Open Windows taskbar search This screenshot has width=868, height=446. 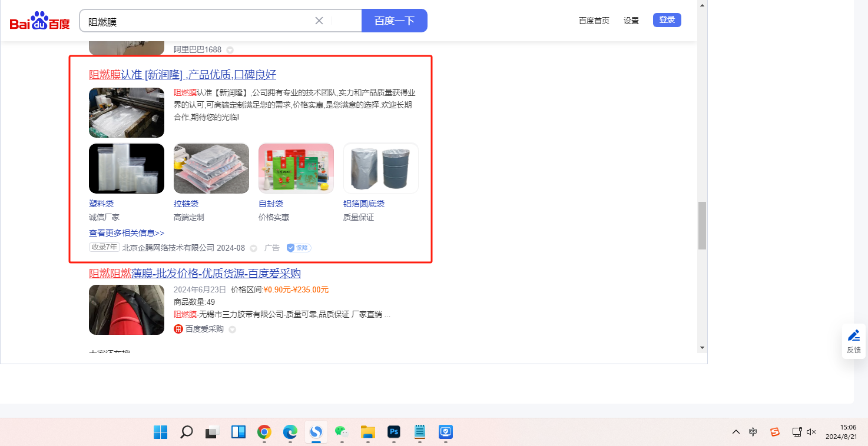(186, 432)
